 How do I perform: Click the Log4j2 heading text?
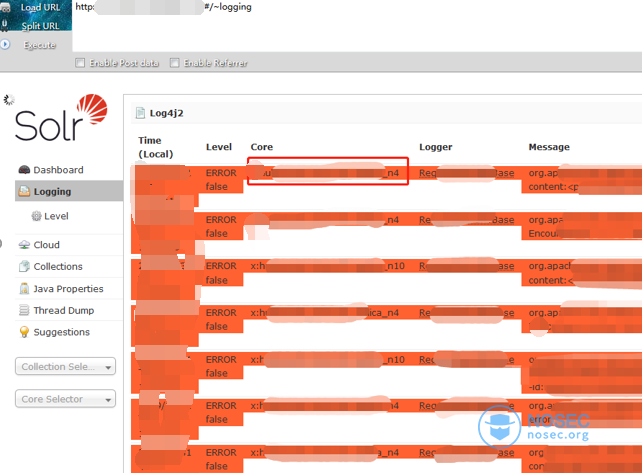[x=166, y=113]
